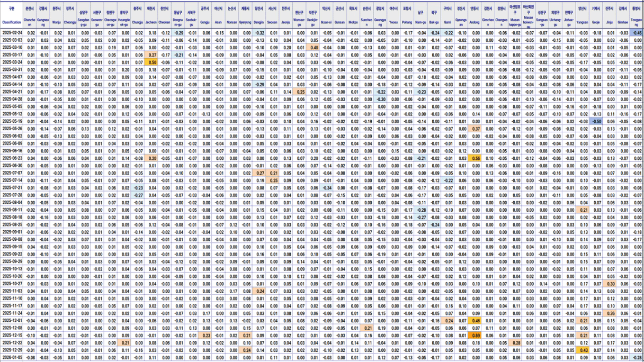
Task: Click the highlighted 0.69 cell under Andong
Action: 476,336
